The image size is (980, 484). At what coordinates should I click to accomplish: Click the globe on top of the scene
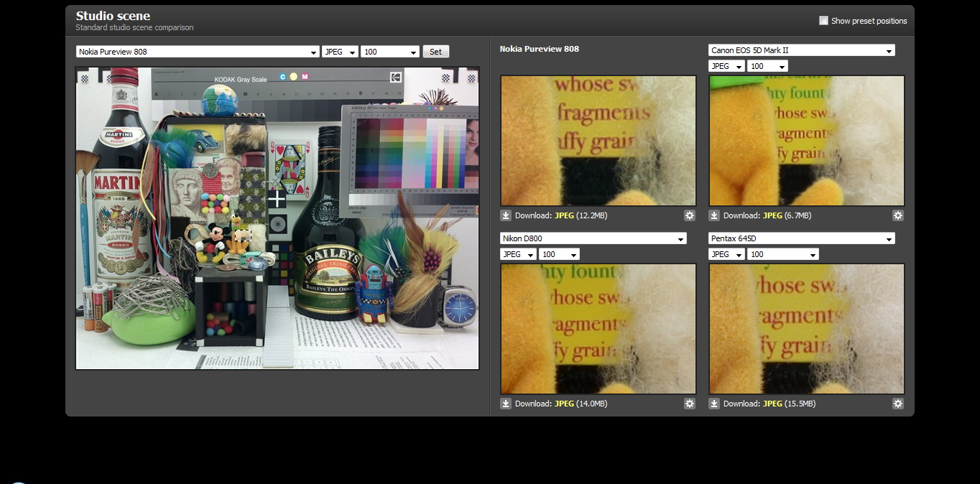coord(219,100)
